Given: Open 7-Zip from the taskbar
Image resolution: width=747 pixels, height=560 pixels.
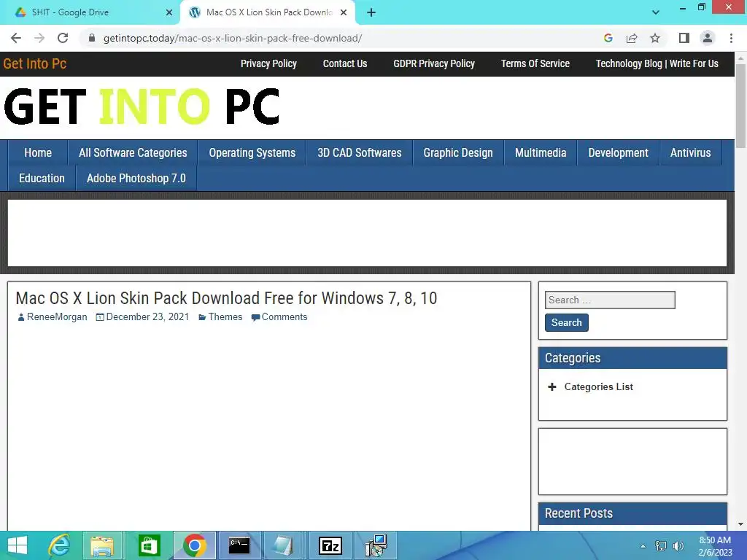Looking at the screenshot, I should click(330, 545).
